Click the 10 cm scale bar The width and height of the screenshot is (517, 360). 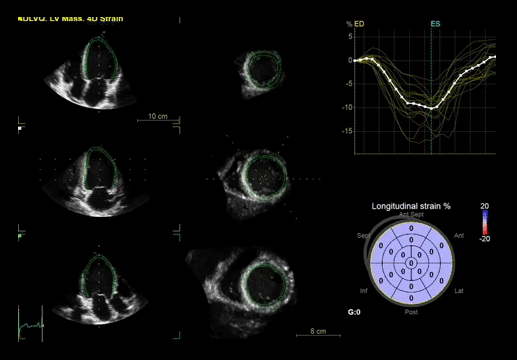(x=158, y=118)
